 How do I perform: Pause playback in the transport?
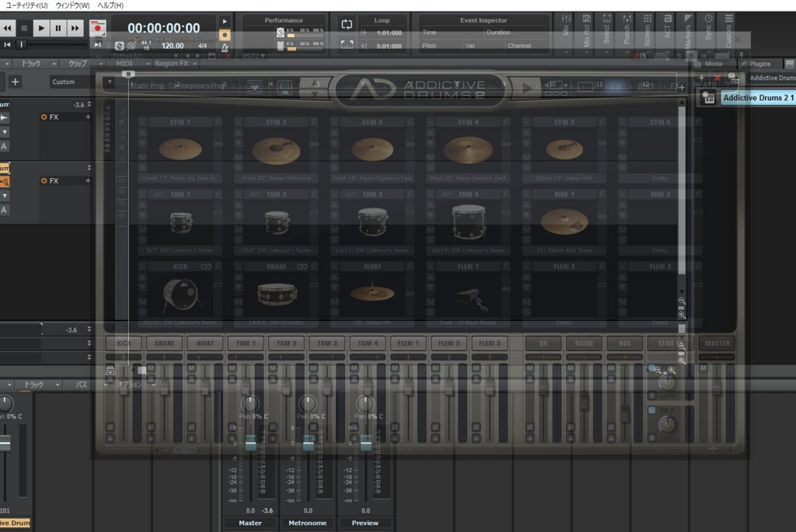click(x=58, y=28)
